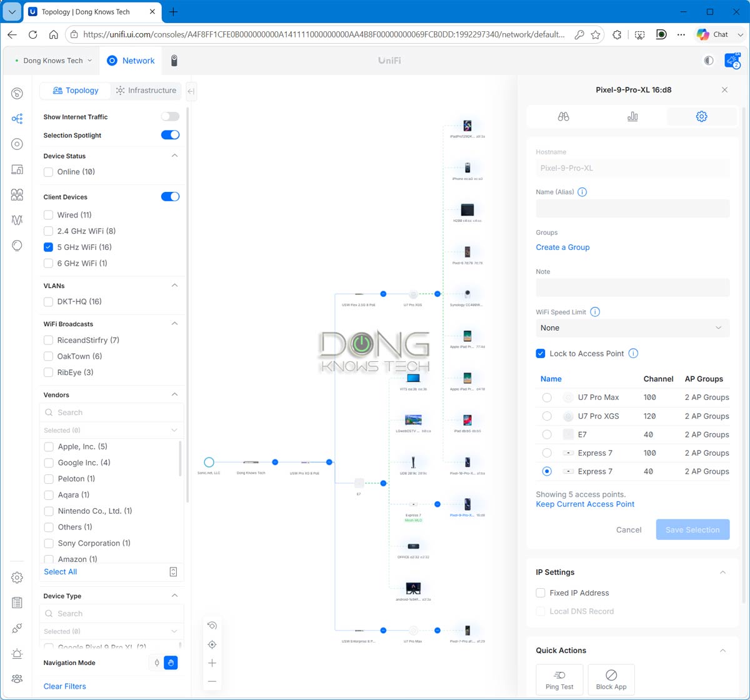Click the binoculars overview tab icon

(563, 116)
